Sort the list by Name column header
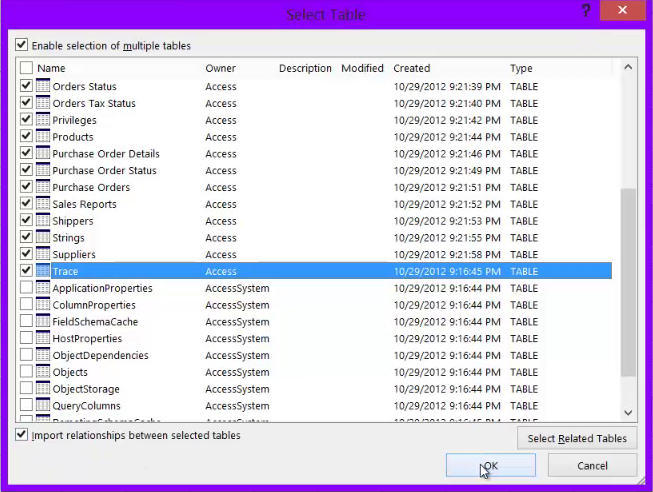Image resolution: width=653 pixels, height=492 pixels. pos(51,68)
